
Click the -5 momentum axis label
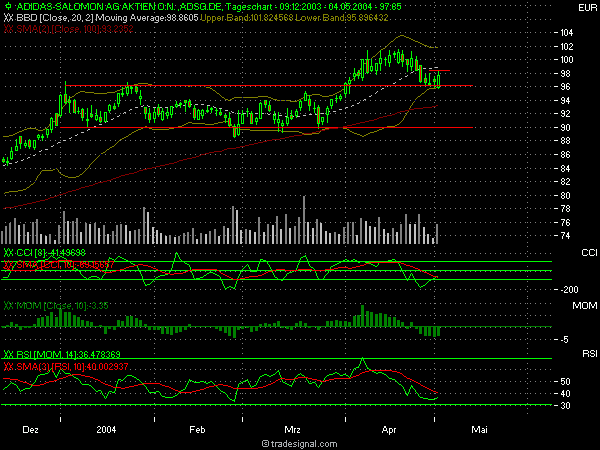click(564, 340)
